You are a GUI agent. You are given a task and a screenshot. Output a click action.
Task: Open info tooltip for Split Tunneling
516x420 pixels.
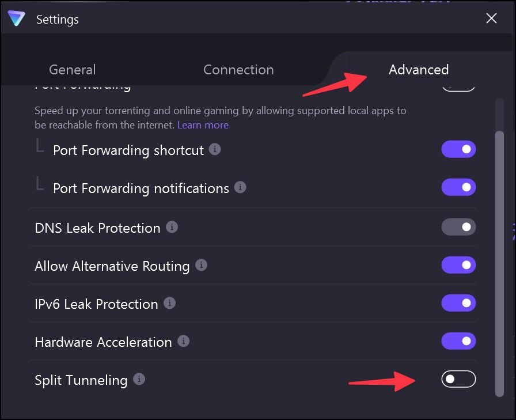tap(140, 380)
